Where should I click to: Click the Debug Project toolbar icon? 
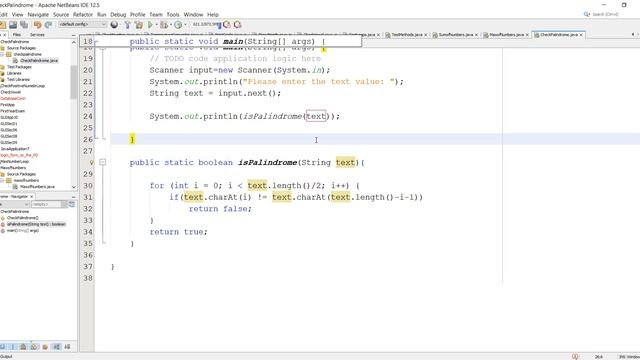click(x=164, y=25)
